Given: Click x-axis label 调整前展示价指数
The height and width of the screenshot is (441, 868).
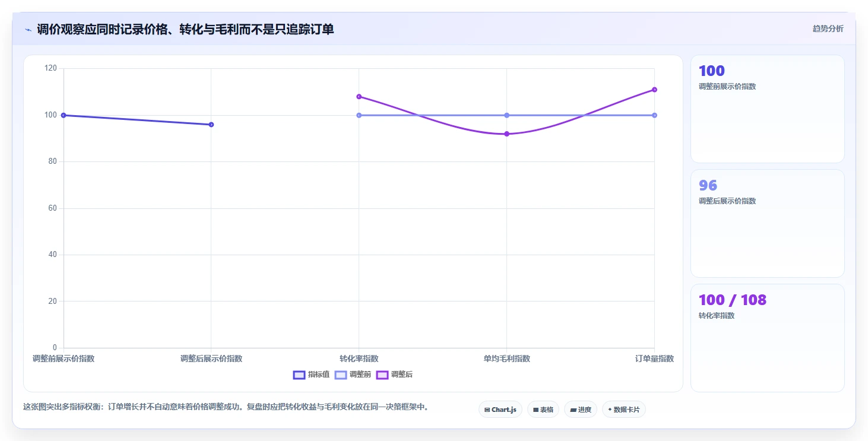Looking at the screenshot, I should [x=64, y=358].
